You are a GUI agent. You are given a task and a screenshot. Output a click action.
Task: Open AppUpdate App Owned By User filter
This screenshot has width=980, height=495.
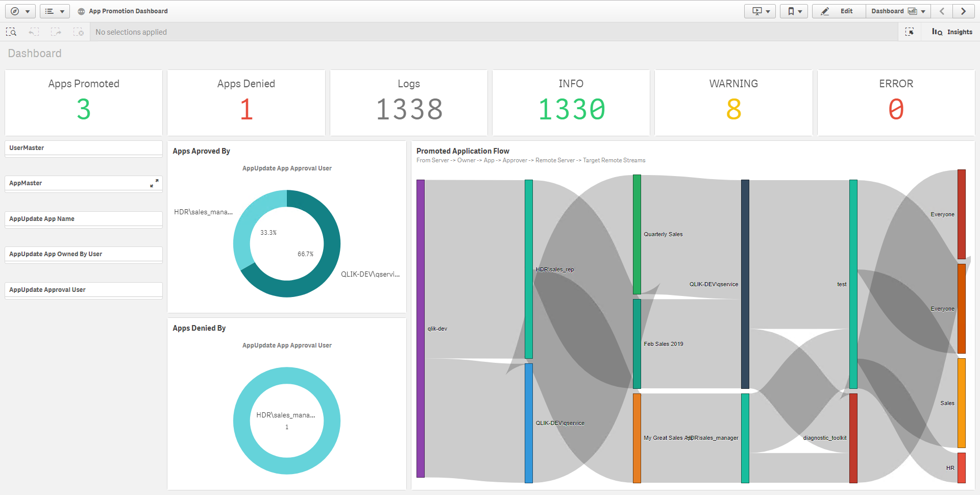[x=84, y=254]
